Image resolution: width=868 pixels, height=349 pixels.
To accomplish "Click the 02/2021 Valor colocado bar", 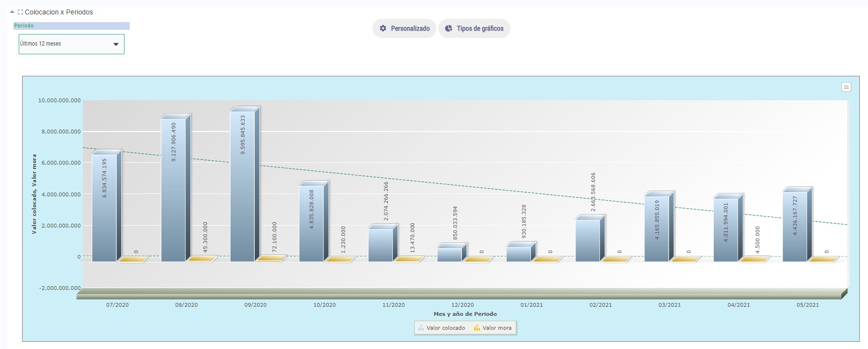I will click(588, 240).
